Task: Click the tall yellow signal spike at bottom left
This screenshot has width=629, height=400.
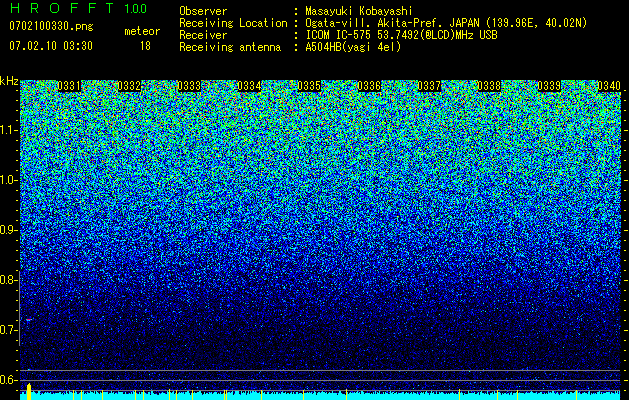Action: (29, 392)
